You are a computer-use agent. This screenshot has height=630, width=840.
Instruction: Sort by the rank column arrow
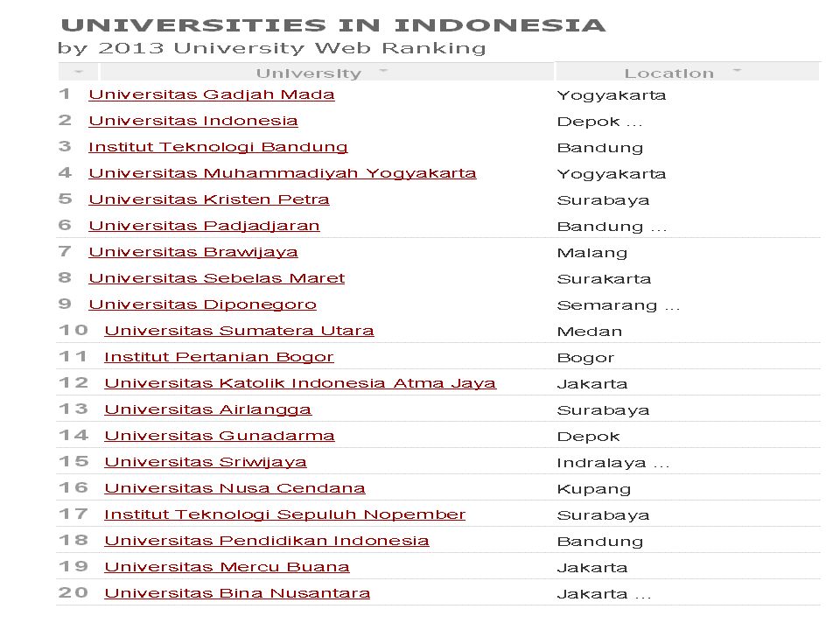pyautogui.click(x=79, y=71)
